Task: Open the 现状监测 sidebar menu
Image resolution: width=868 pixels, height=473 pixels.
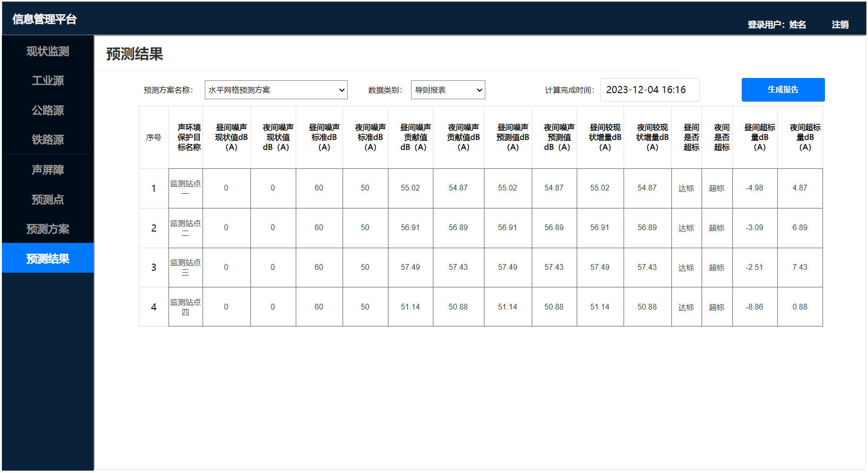Action: pos(48,51)
